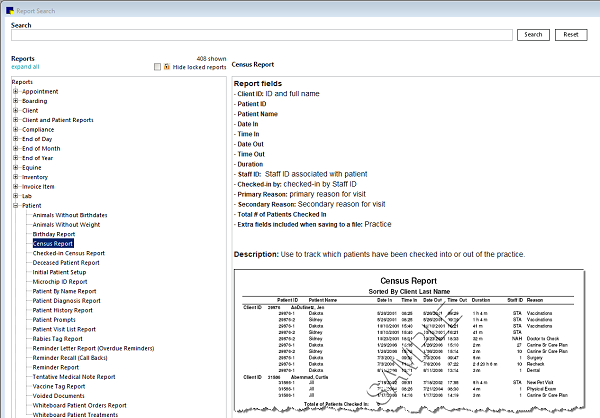Expand the End of Year node
600x418 pixels.
pos(16,158)
